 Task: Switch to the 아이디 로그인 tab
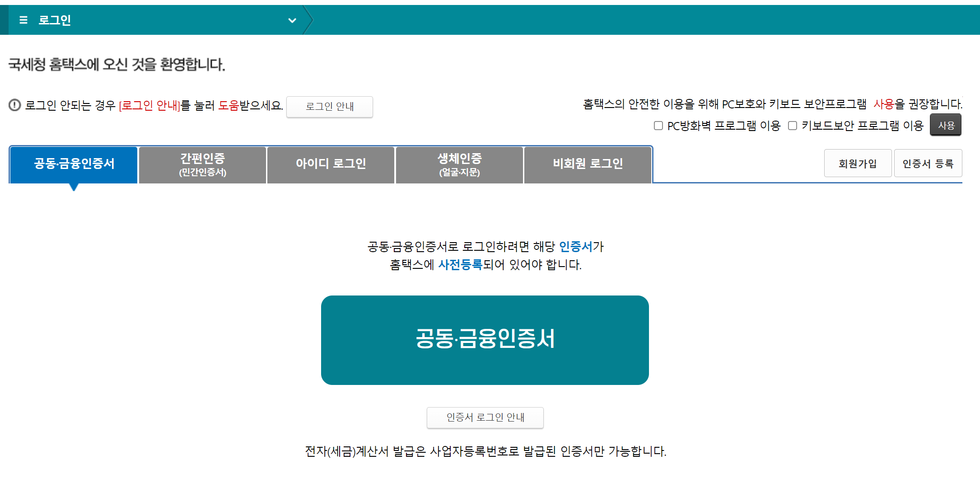tap(331, 164)
